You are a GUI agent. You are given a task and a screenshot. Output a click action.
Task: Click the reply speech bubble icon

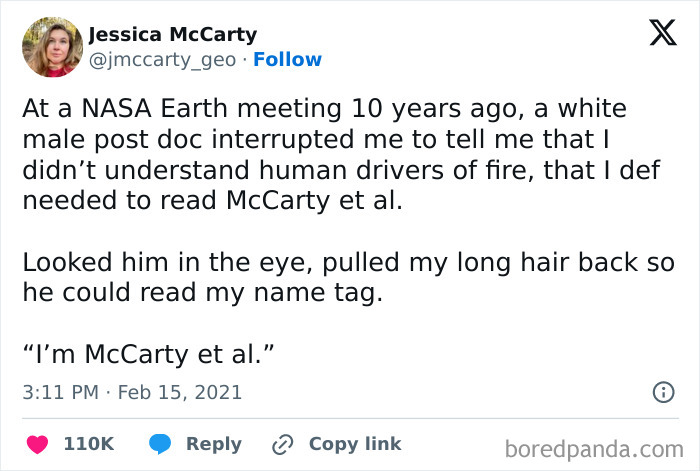pos(159,444)
